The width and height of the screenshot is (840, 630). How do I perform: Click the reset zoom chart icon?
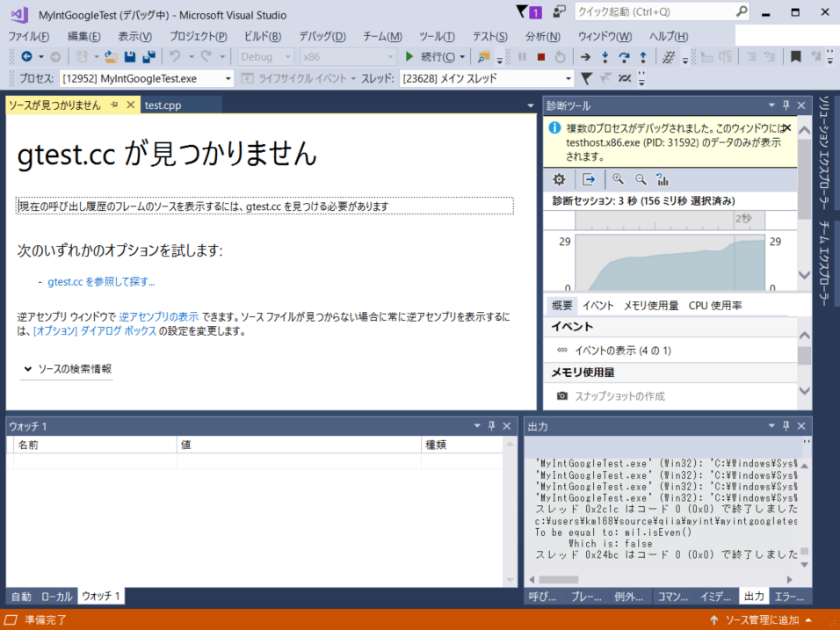(x=663, y=179)
